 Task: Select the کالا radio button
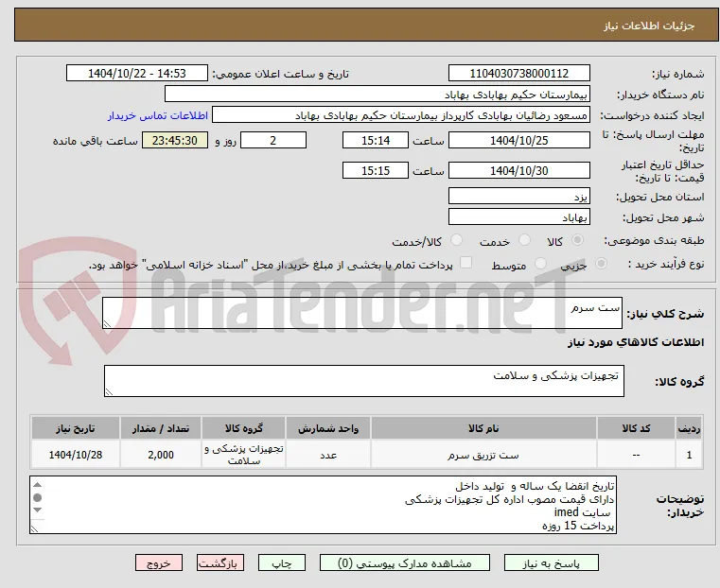578,240
